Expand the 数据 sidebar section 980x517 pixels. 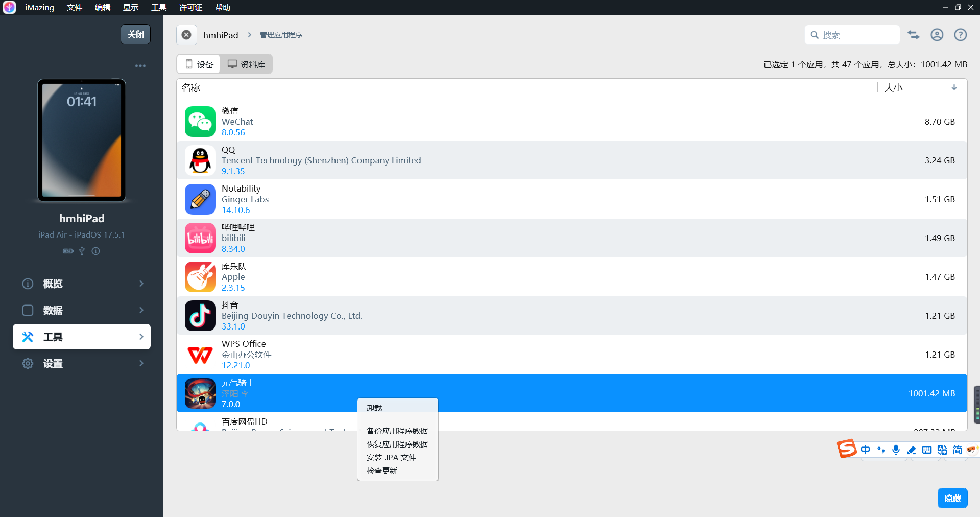[x=82, y=310]
